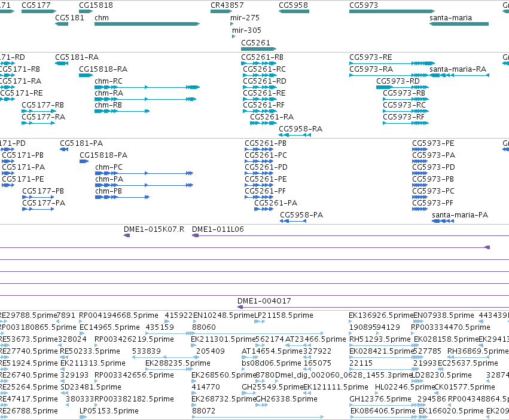The image size is (509, 420).
Task: Open transcript CG5973-RB
Action: [x=406, y=99]
